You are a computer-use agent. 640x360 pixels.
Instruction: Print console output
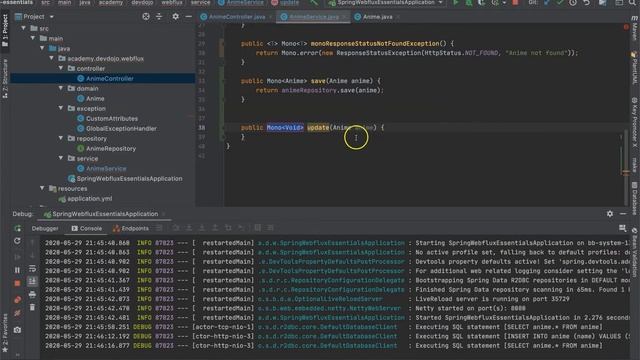point(32,294)
